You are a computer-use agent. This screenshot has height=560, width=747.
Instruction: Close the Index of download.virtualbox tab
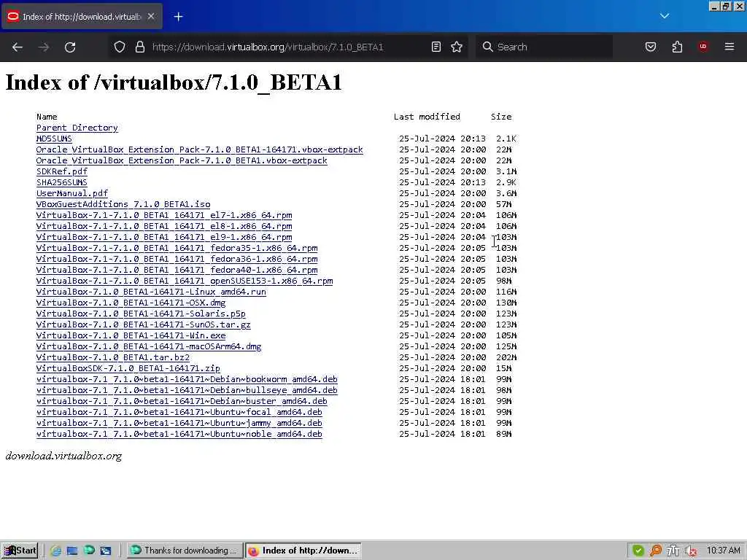coord(151,16)
